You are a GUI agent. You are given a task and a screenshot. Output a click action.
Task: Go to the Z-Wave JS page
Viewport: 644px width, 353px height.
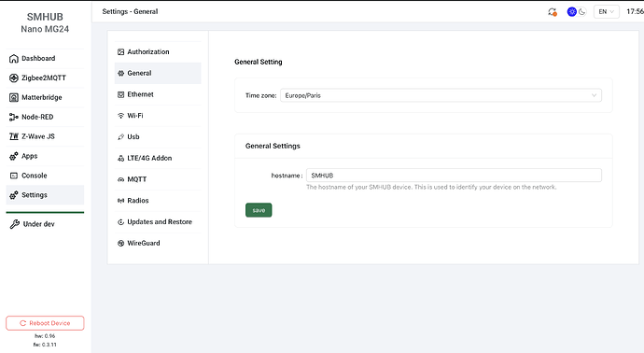pos(45,136)
